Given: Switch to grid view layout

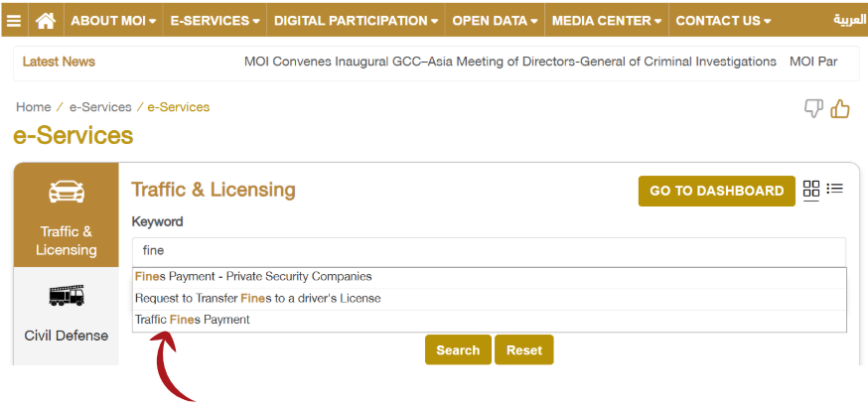Looking at the screenshot, I should coord(811,189).
